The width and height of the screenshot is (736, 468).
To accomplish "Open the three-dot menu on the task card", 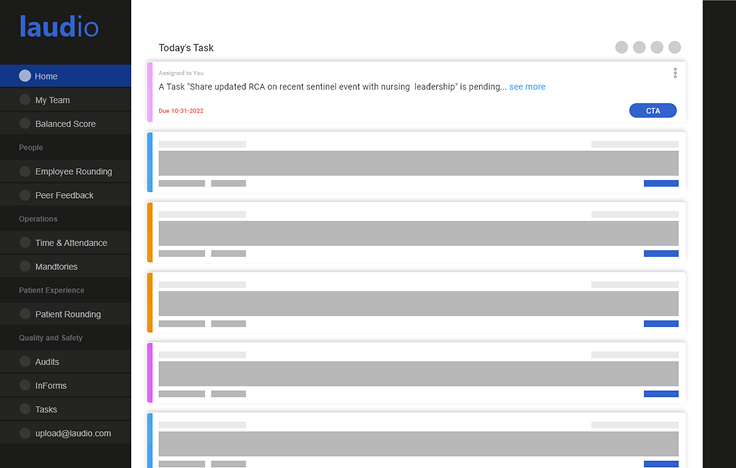I will coord(675,73).
